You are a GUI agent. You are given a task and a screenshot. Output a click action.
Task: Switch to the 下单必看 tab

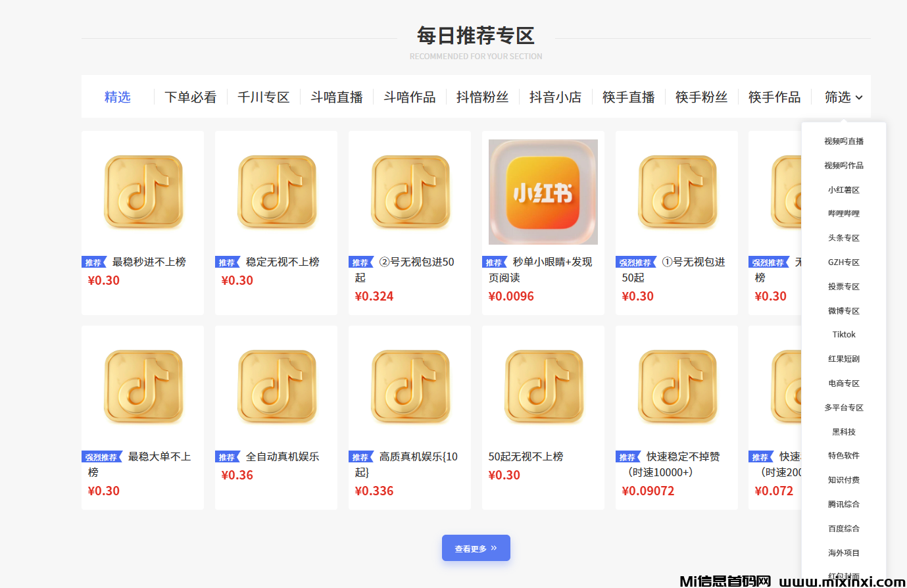190,97
